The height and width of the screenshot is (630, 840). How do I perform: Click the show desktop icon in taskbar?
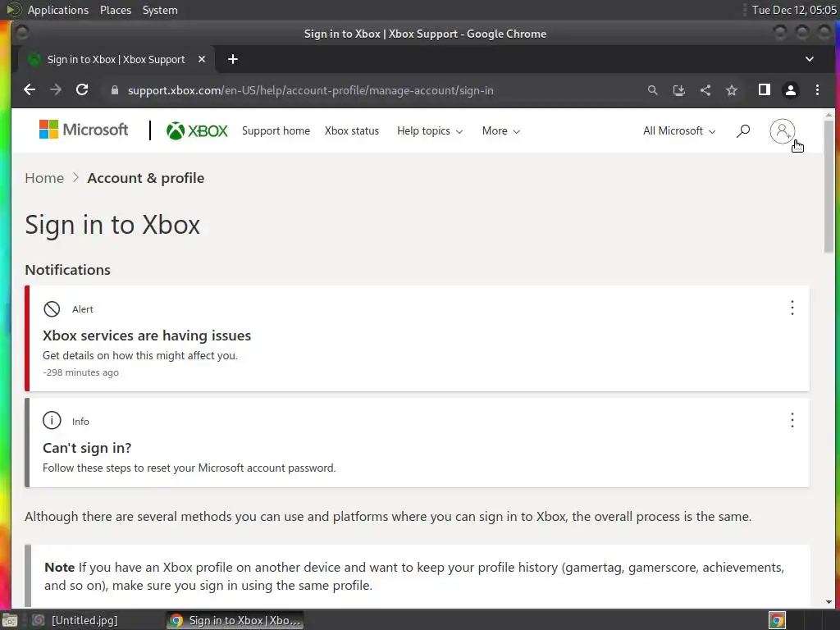(10, 620)
